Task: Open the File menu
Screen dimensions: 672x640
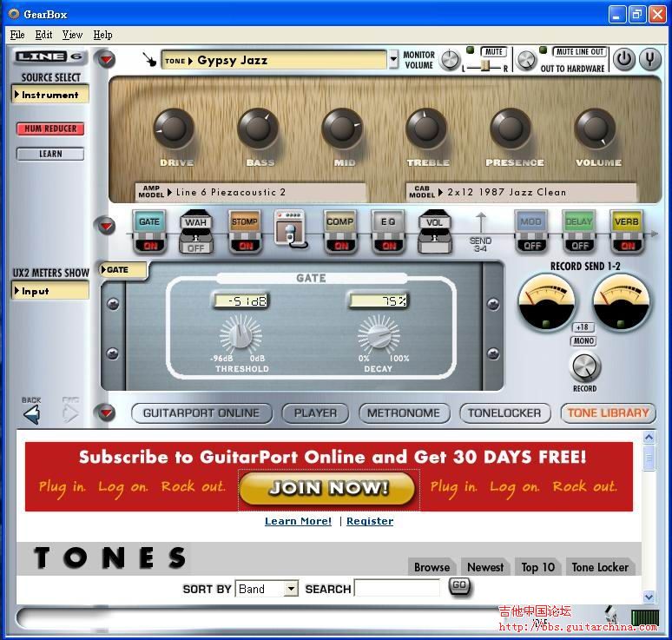Action: (17, 35)
